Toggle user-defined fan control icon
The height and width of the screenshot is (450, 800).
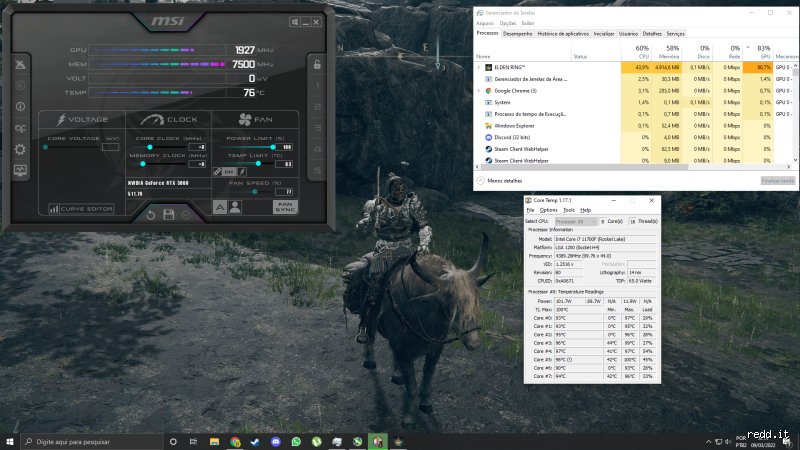tap(235, 207)
